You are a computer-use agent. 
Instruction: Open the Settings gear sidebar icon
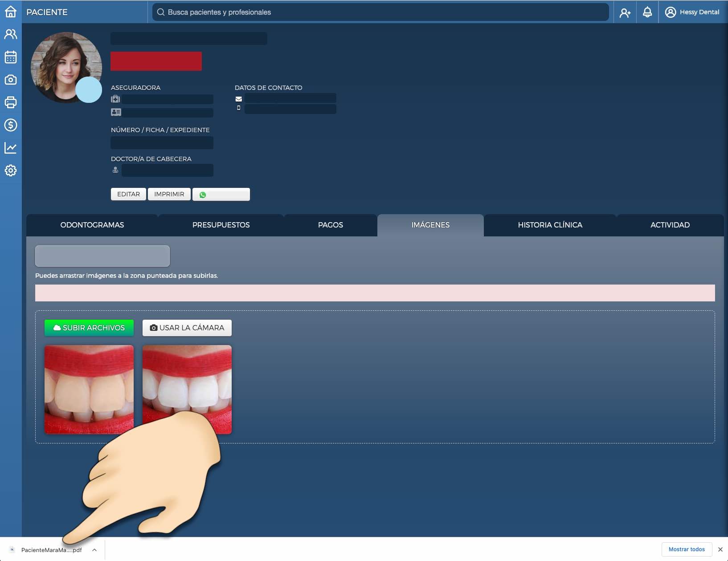(x=11, y=171)
